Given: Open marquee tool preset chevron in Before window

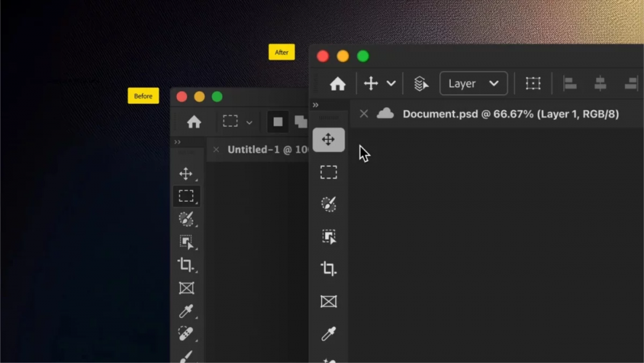Looking at the screenshot, I should (249, 122).
